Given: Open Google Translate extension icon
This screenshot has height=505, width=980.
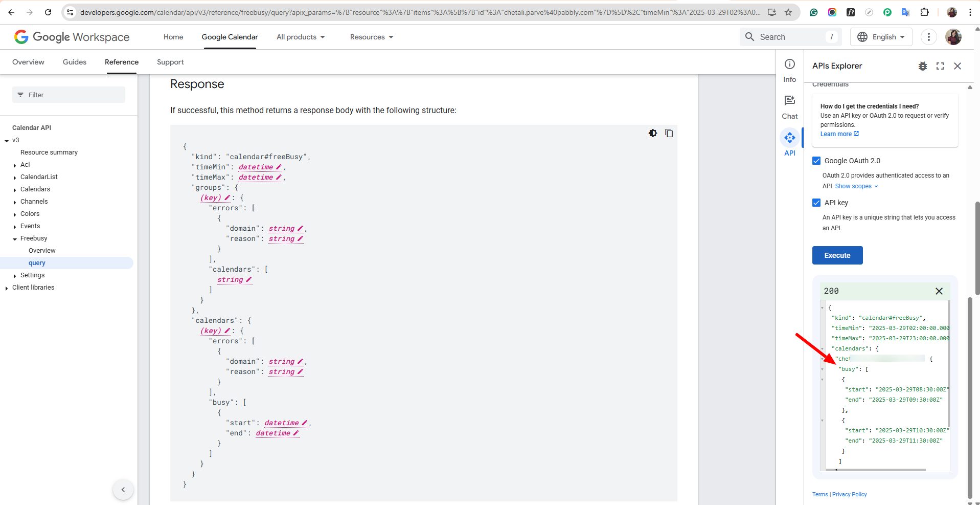Looking at the screenshot, I should click(x=906, y=12).
